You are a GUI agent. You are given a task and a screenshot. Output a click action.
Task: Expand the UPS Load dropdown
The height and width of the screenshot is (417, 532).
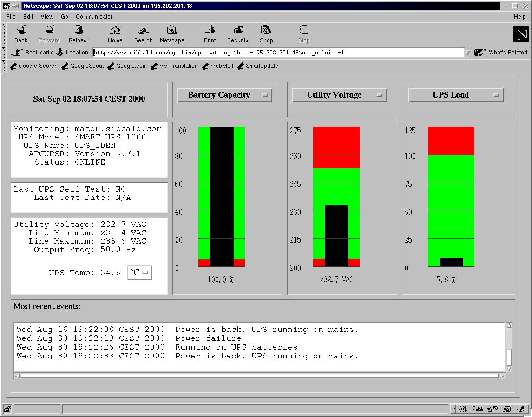coord(455,95)
